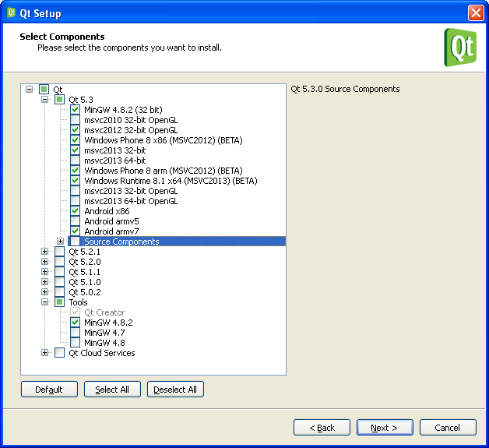Uncheck the Android x86 checkbox

[75, 211]
